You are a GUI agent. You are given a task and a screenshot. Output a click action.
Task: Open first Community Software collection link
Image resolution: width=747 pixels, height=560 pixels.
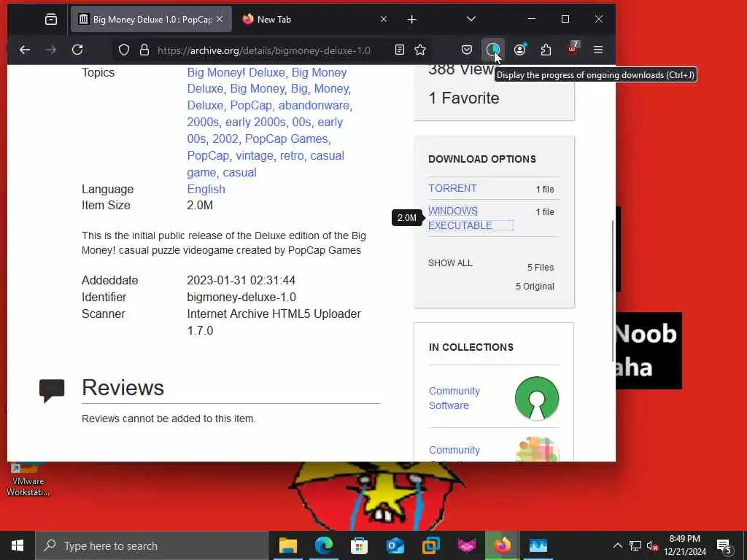point(454,398)
